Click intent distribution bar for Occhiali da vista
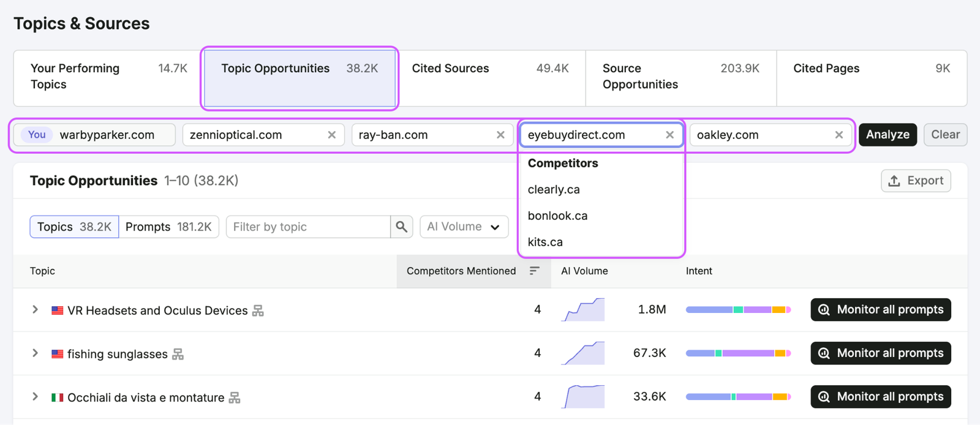This screenshot has width=980, height=425. click(738, 397)
